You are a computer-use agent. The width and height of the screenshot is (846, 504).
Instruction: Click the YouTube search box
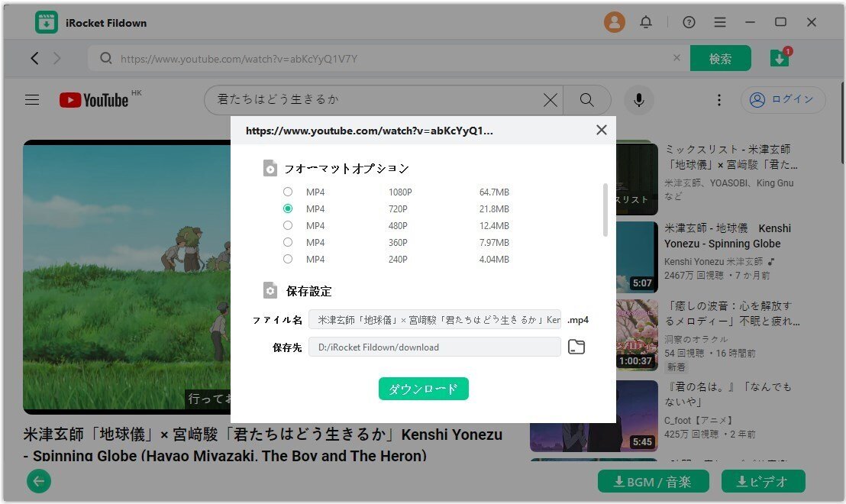tap(384, 100)
